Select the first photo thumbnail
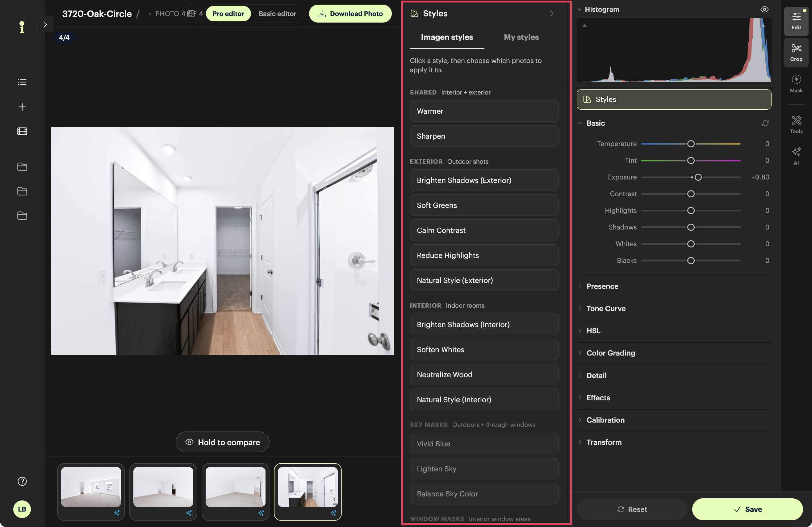The image size is (812, 527). click(91, 491)
